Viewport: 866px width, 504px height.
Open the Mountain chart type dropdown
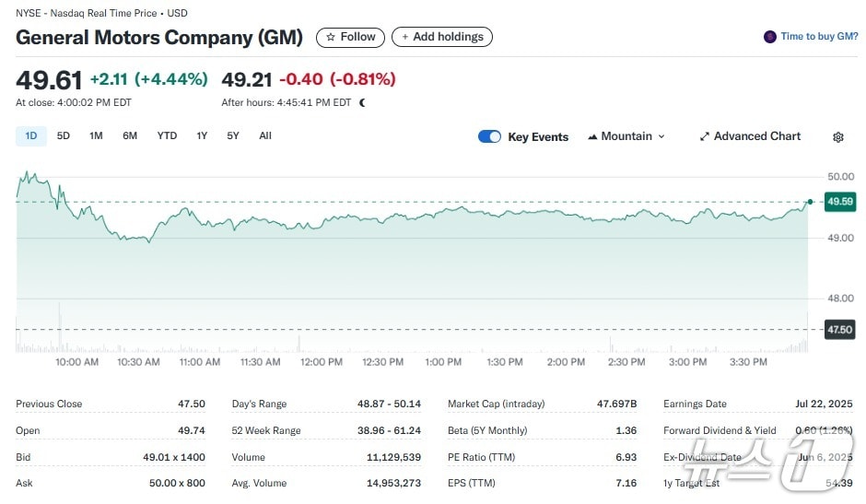[x=626, y=136]
